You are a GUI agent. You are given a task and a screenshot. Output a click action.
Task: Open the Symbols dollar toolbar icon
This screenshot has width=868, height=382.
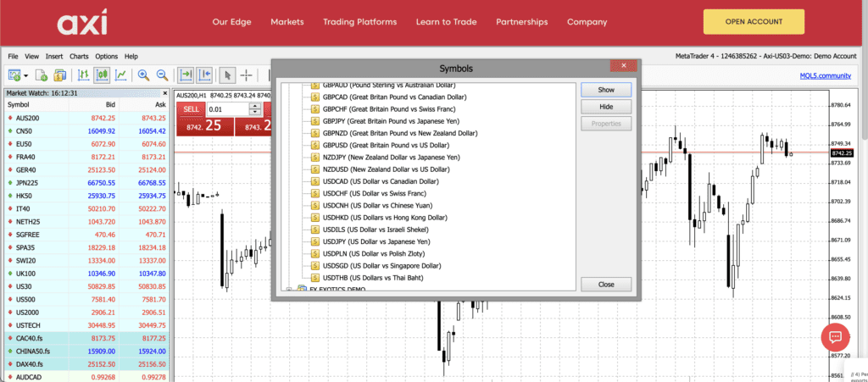[x=60, y=75]
